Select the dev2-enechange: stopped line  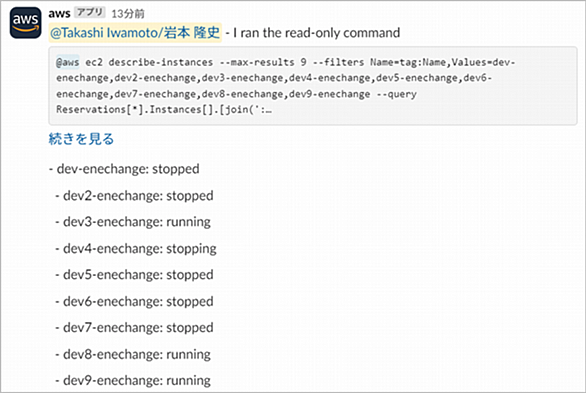pyautogui.click(x=134, y=195)
